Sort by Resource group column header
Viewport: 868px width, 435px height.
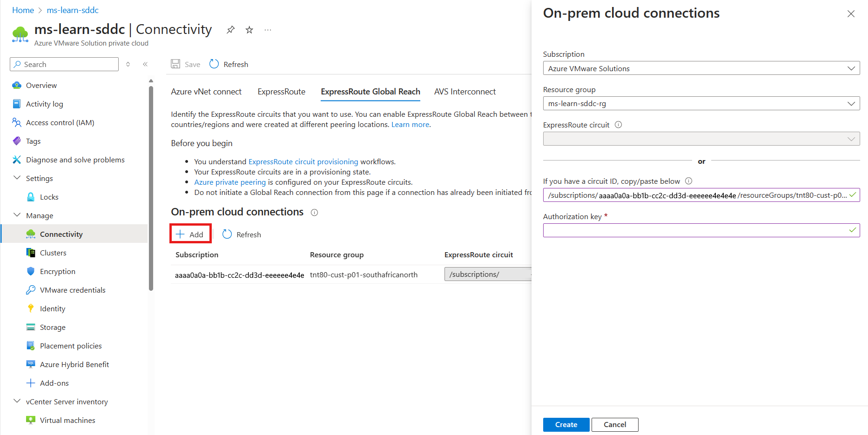tap(336, 255)
